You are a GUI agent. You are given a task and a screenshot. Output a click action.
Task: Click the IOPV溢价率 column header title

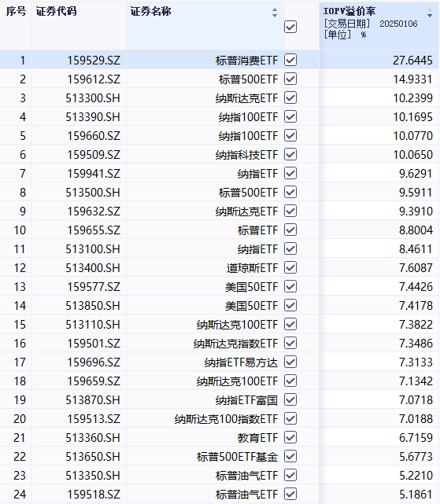click(349, 11)
